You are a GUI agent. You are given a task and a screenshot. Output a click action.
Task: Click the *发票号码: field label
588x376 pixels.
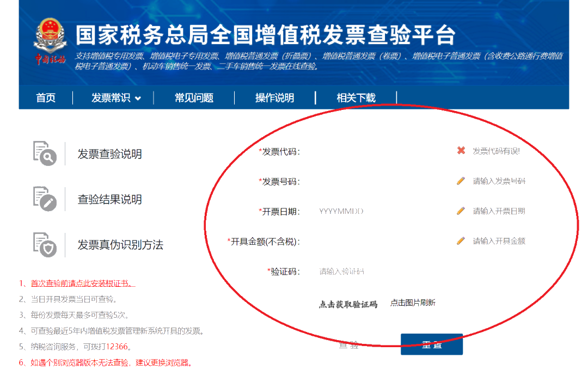click(279, 182)
